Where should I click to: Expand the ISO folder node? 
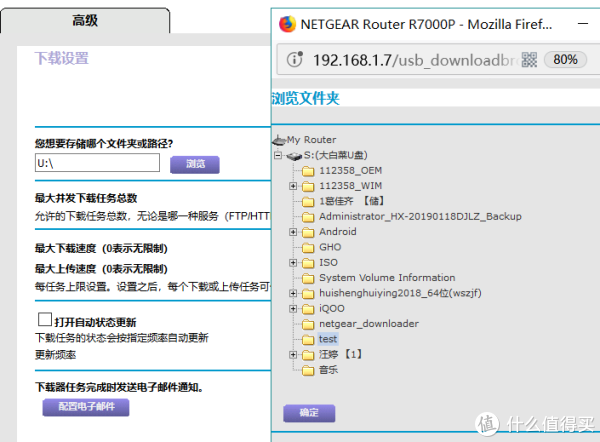pos(293,263)
